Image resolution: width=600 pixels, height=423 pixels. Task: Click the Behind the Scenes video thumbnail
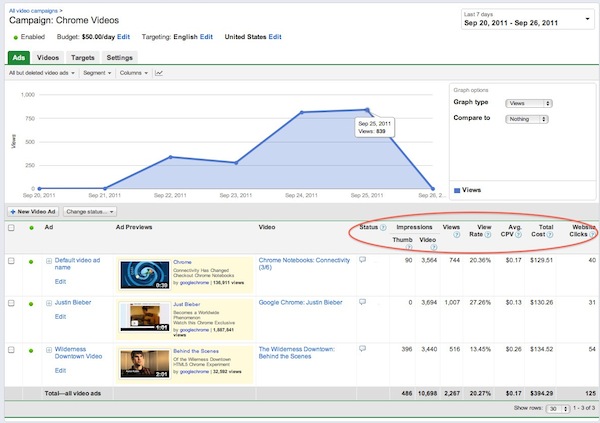145,364
